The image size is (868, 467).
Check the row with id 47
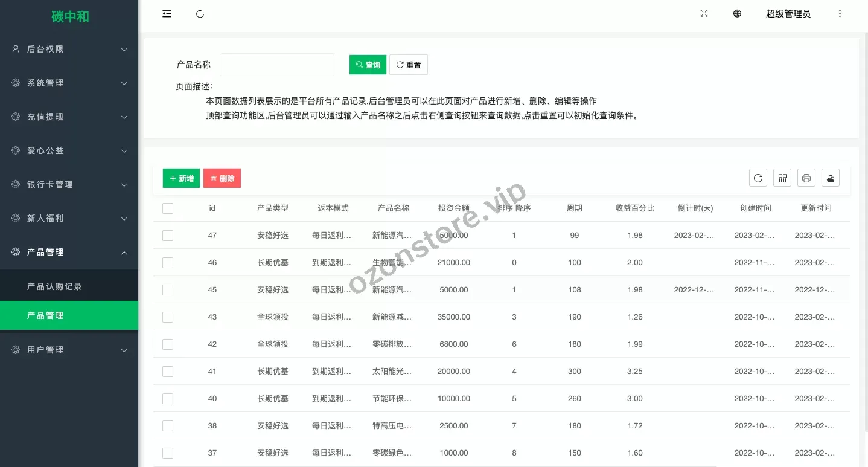coord(168,236)
